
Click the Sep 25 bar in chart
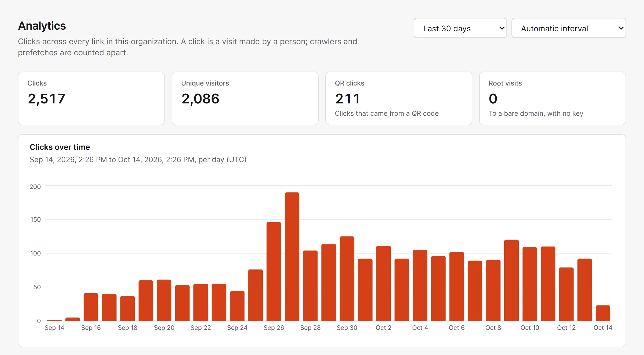[x=255, y=295]
